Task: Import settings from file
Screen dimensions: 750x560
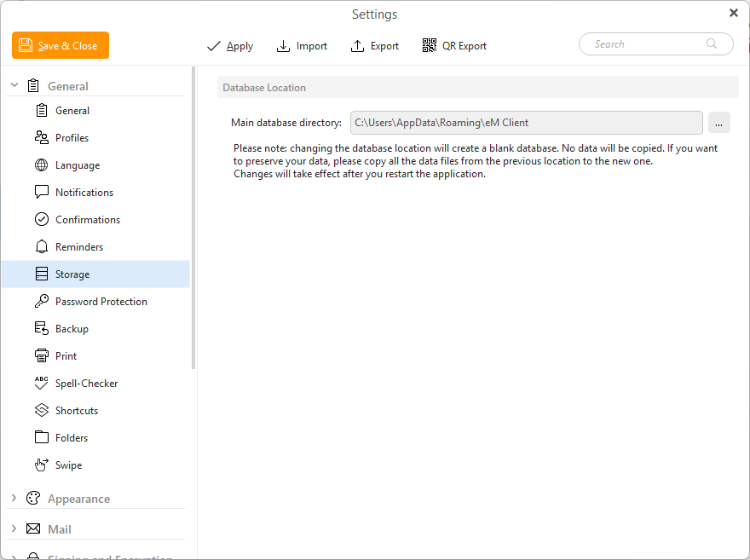Action: (302, 46)
